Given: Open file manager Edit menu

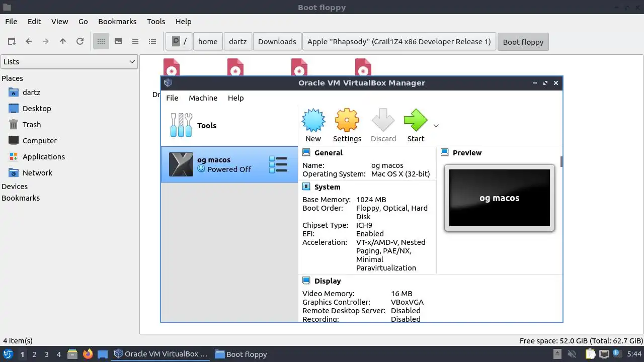Looking at the screenshot, I should click(34, 21).
